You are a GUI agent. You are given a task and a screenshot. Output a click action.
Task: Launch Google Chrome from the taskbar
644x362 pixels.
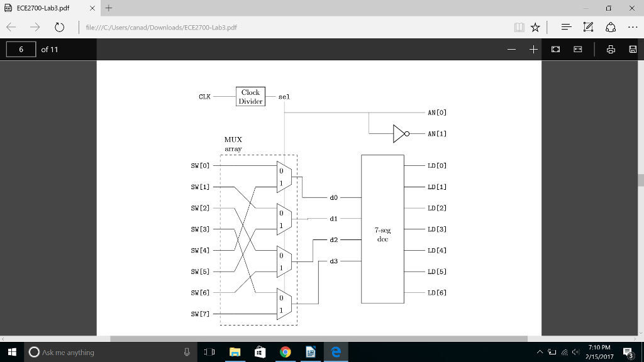[x=285, y=352]
